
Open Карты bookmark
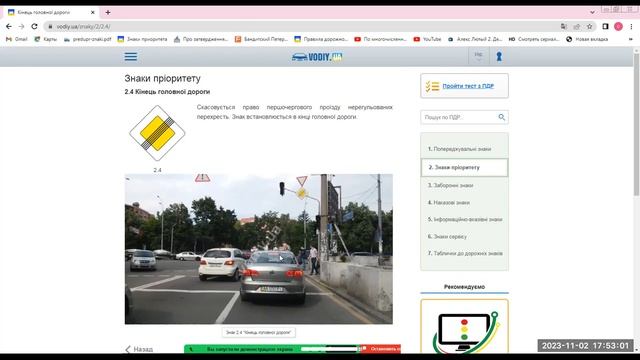click(46, 39)
